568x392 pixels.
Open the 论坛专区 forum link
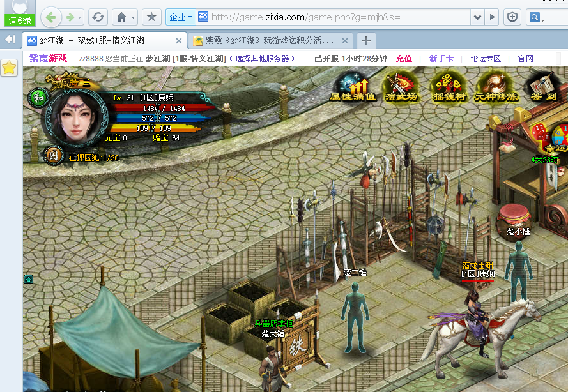click(486, 58)
